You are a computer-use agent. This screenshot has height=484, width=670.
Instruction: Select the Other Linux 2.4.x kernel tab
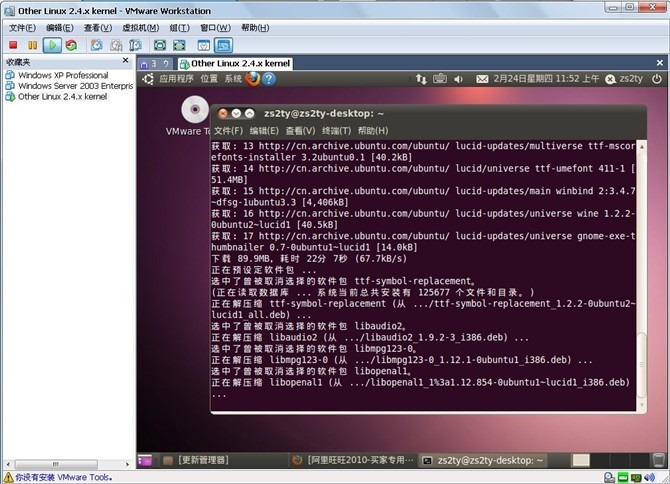[235, 64]
